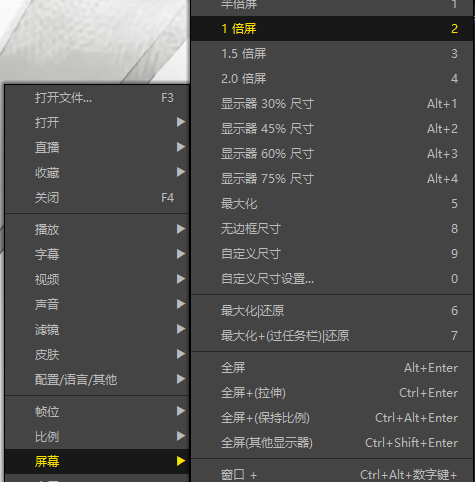Expand the 收藏 submenu arrow

[181, 172]
